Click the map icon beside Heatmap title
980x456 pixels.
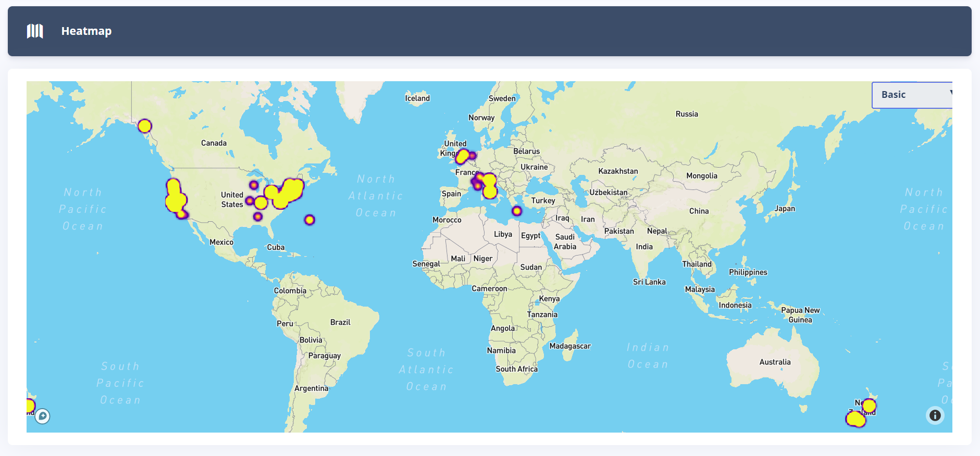pyautogui.click(x=35, y=31)
